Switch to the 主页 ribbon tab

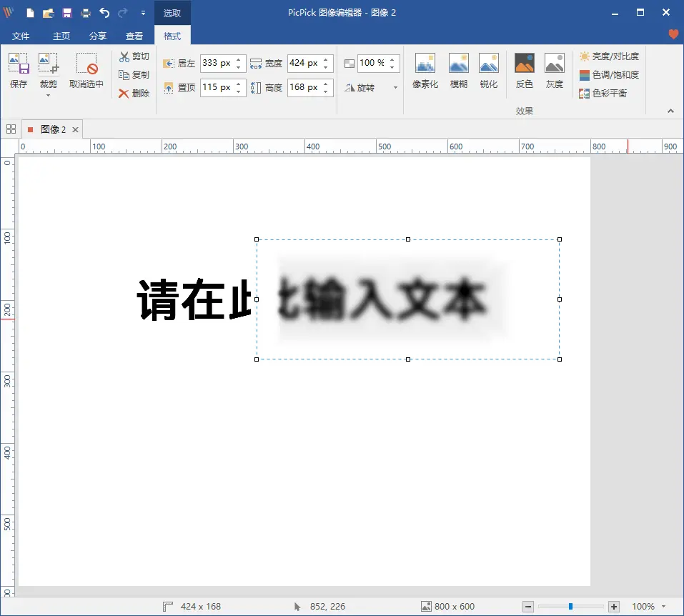point(61,36)
